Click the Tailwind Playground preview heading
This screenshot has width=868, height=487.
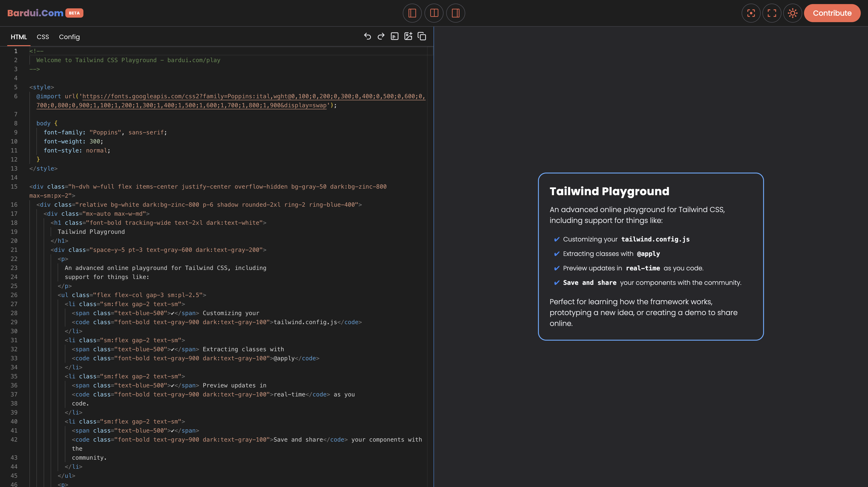point(609,191)
